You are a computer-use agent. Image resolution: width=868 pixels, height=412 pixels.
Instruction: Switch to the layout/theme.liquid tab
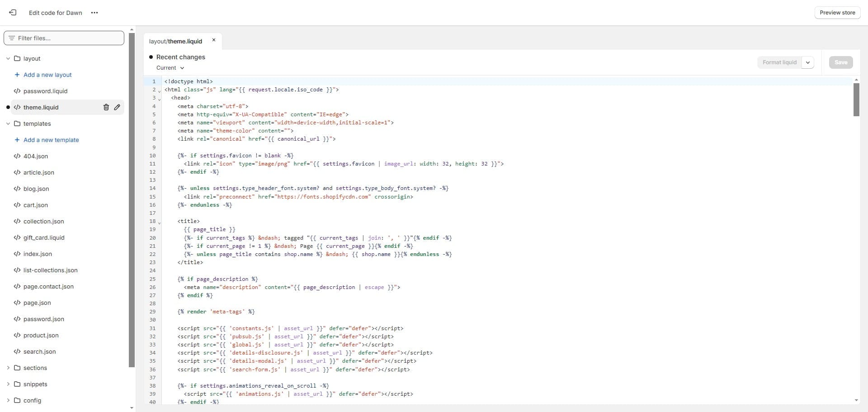coord(175,41)
